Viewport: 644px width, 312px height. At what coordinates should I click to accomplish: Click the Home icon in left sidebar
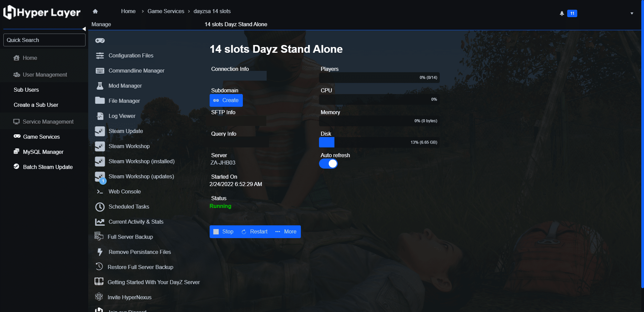pos(16,58)
